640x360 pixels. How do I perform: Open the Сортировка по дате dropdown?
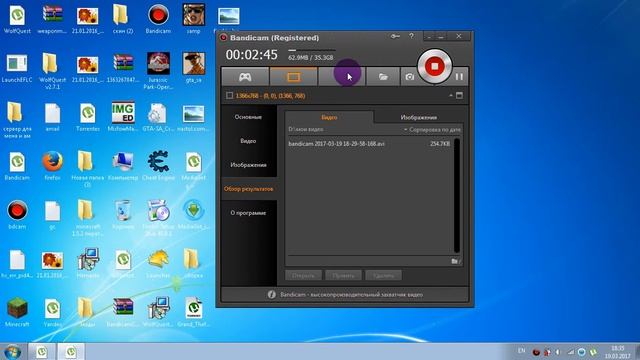point(432,129)
